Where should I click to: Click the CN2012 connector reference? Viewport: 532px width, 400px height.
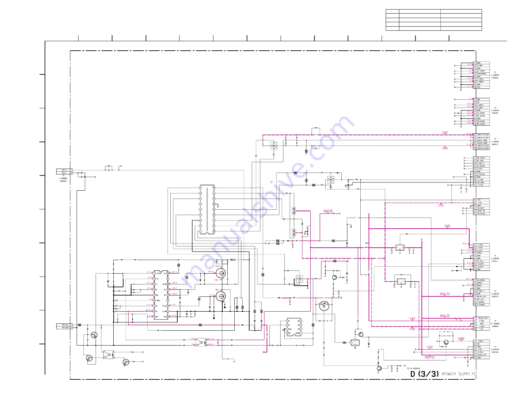click(495, 297)
